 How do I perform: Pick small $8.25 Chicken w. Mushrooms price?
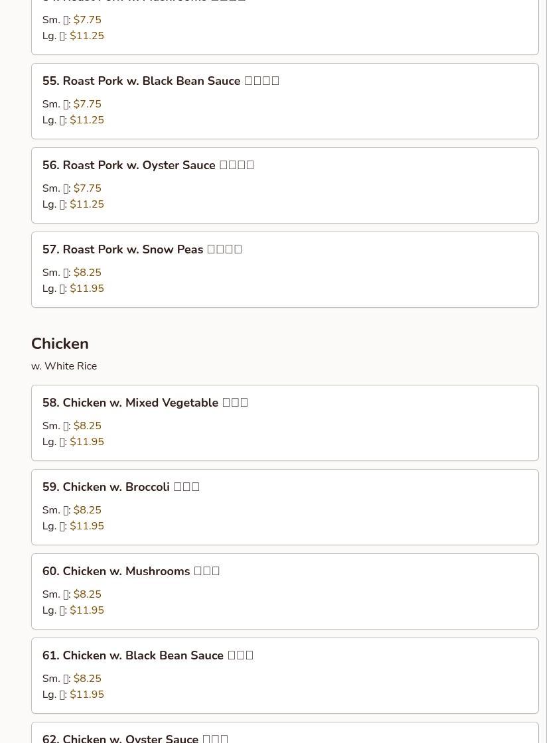87,594
